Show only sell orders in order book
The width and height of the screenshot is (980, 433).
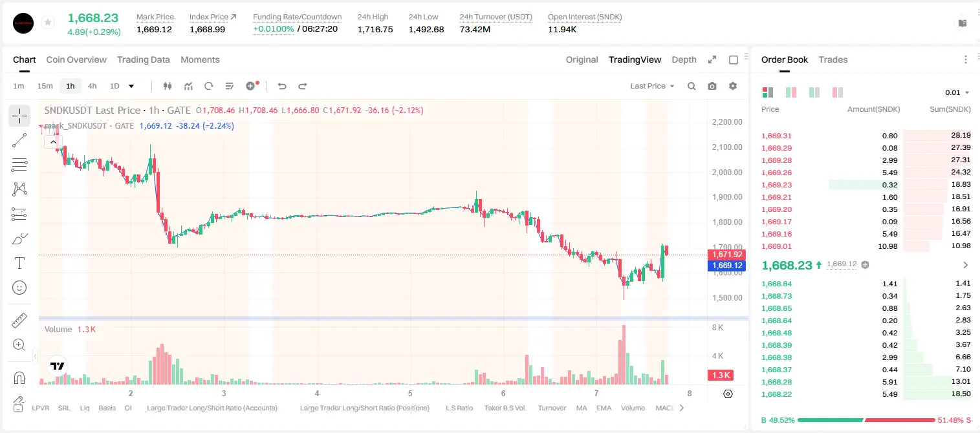pyautogui.click(x=838, y=92)
